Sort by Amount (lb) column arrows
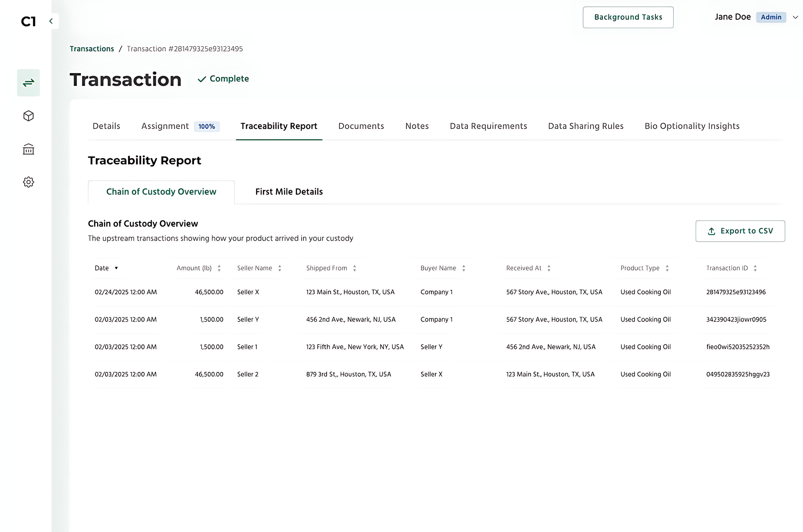The width and height of the screenshot is (803, 532). [219, 268]
